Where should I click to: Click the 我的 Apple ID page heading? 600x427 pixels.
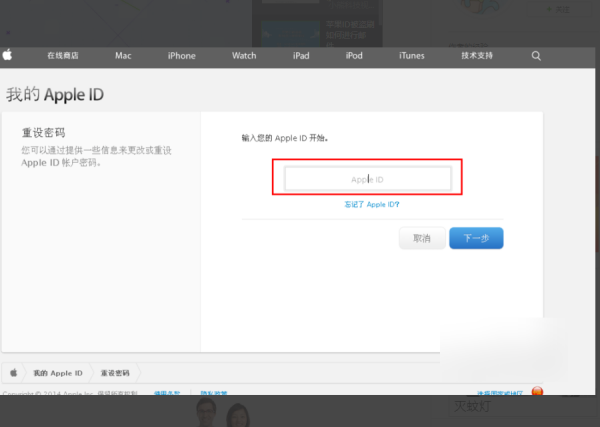coord(55,95)
